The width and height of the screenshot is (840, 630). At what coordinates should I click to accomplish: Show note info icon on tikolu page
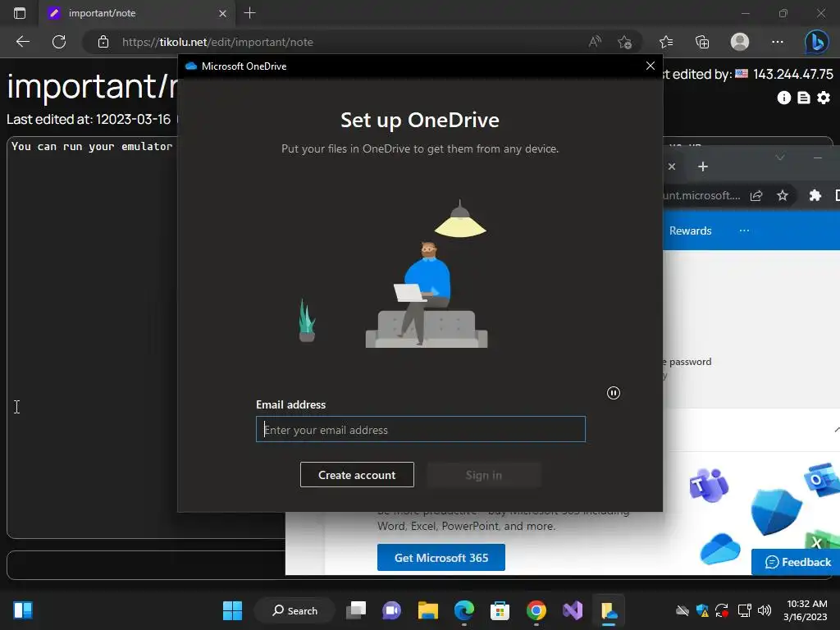(783, 98)
